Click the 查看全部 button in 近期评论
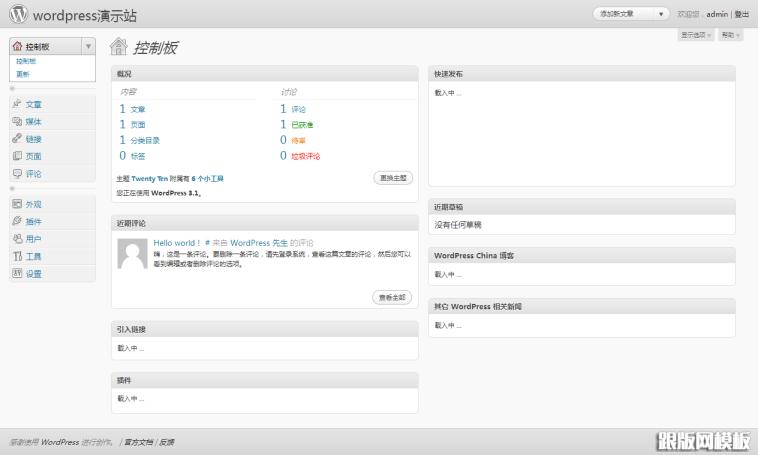758x455 pixels. 392,297
